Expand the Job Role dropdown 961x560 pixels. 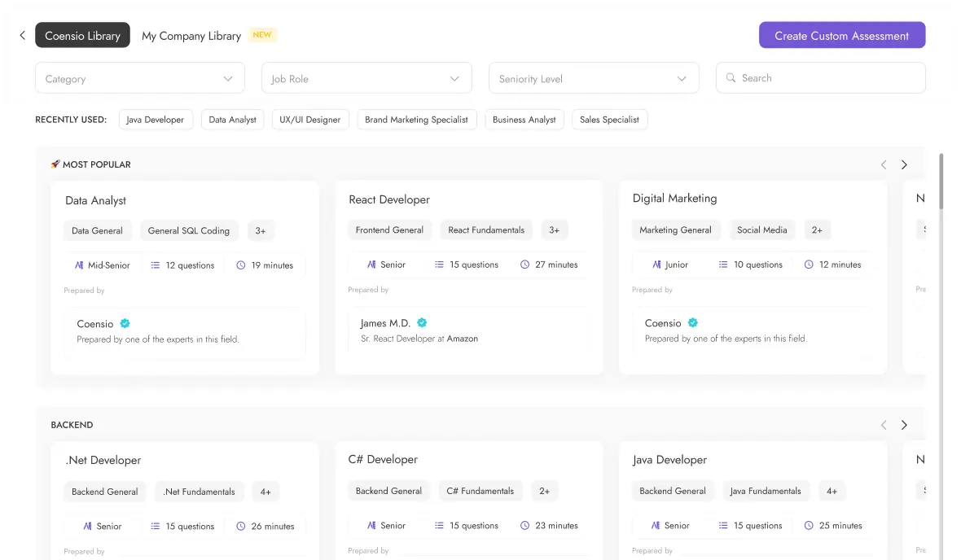[x=366, y=79]
